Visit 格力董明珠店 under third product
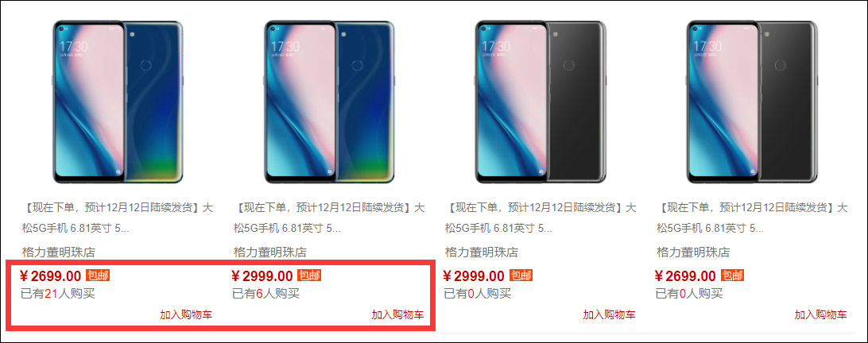The image size is (868, 343). 482,252
